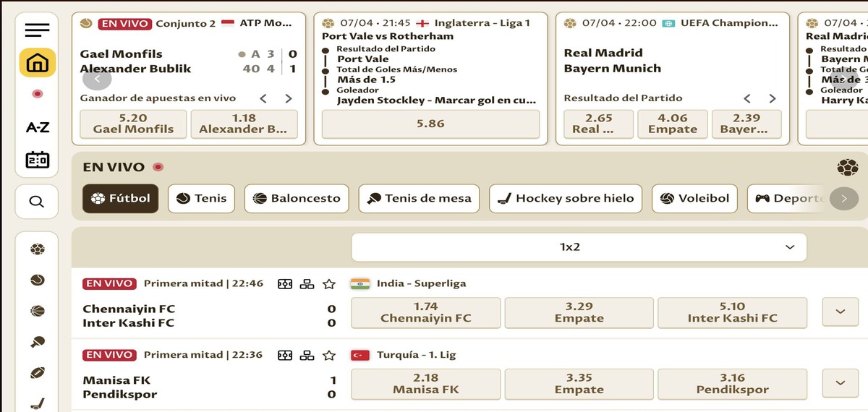
Task: Switch to the Tenis tab
Action: [x=202, y=199]
